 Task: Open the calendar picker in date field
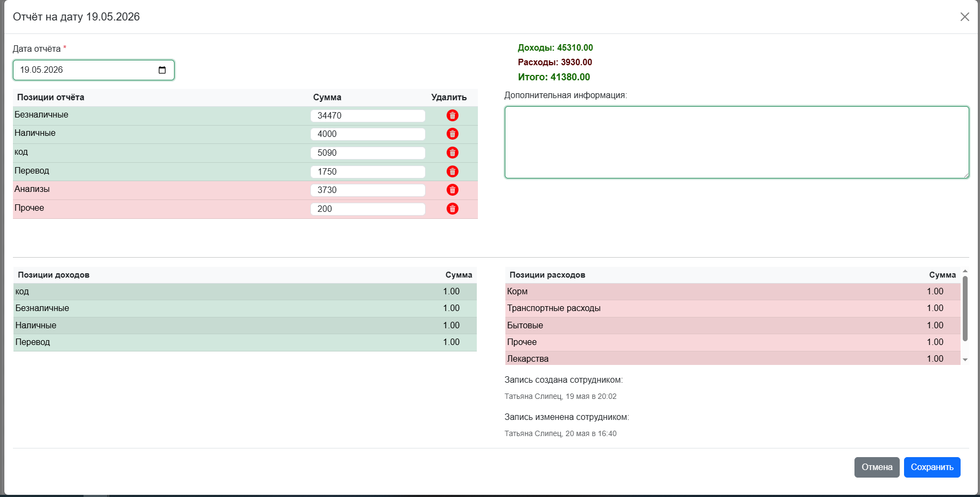tap(162, 70)
